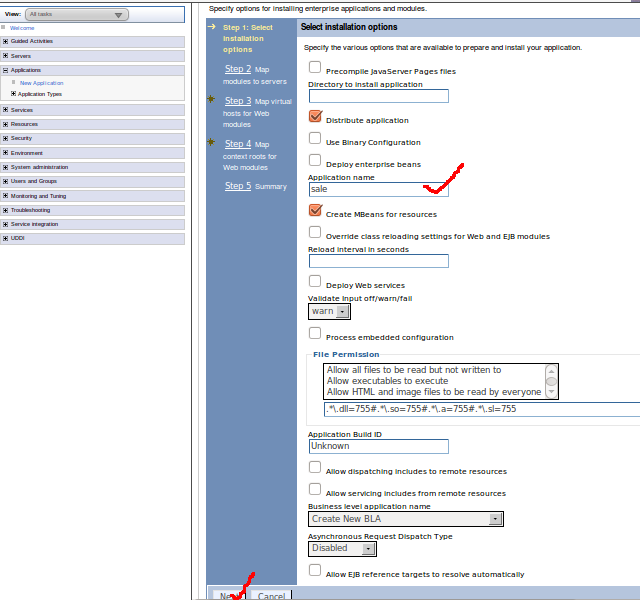
Task: Expand the Service integration section
Action: click(5, 224)
